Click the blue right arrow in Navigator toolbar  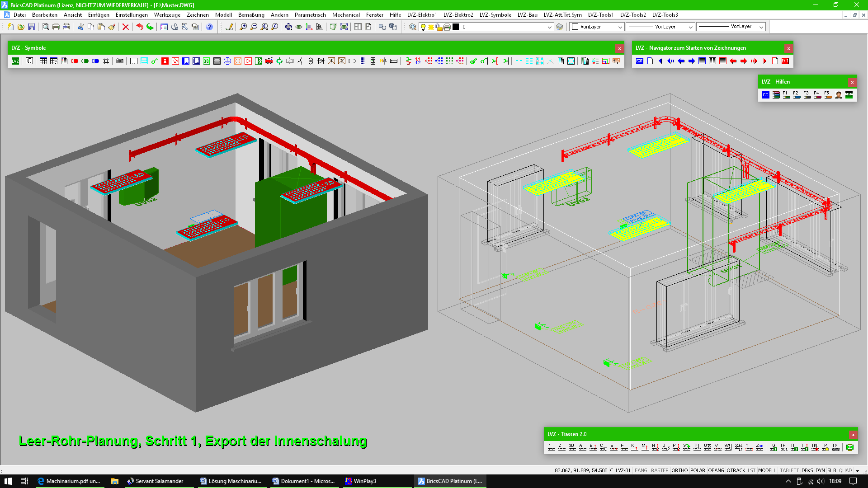692,61
